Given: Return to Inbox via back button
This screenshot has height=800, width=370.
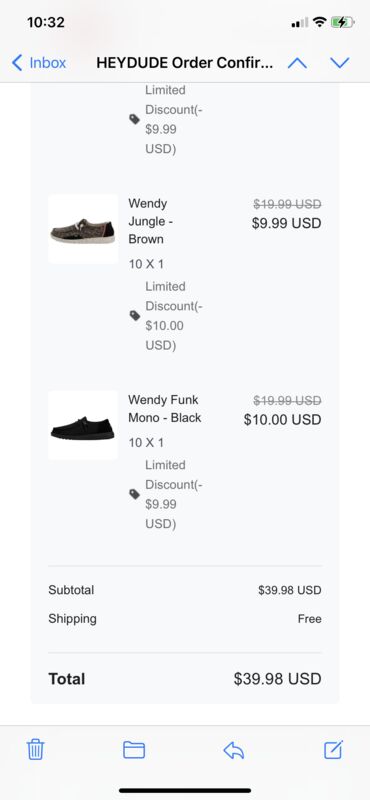Looking at the screenshot, I should (x=39, y=63).
